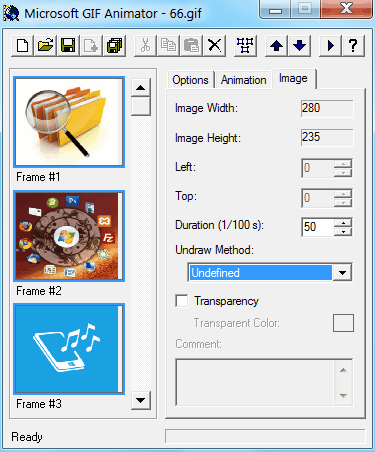
Task: Save animation with floppy disk icon
Action: pyautogui.click(x=68, y=45)
